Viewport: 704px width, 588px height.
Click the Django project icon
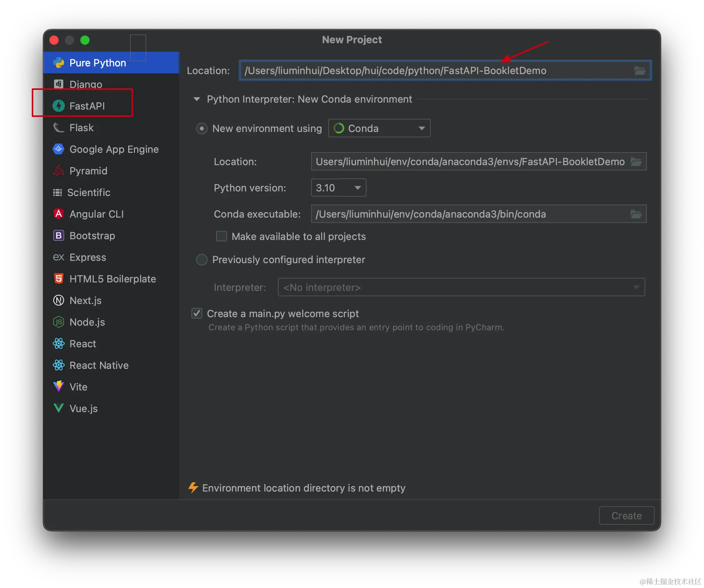coord(59,84)
